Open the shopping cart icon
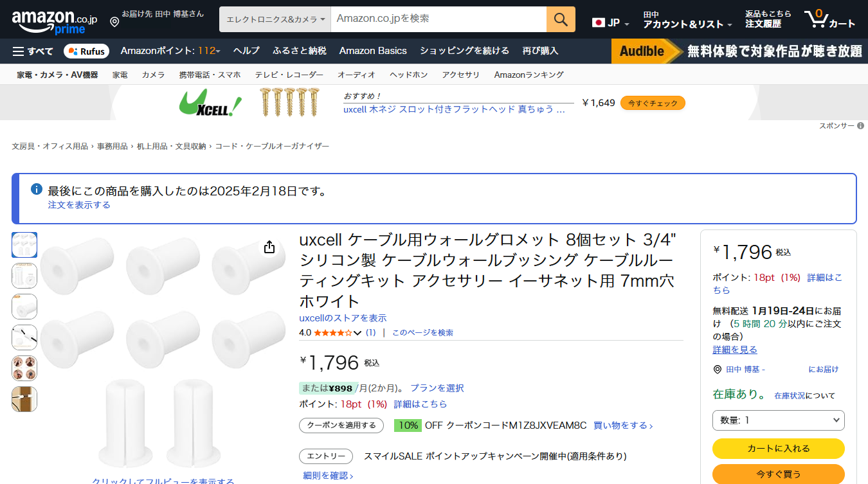The width and height of the screenshot is (868, 484). coord(829,19)
